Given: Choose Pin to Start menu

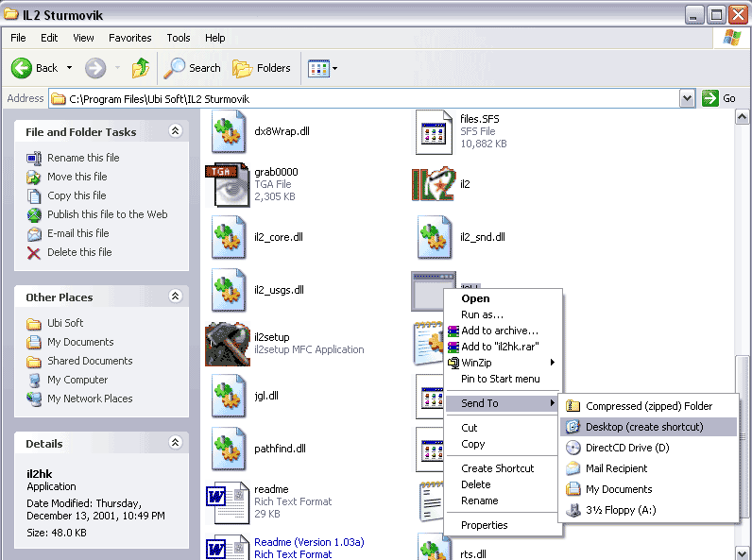Looking at the screenshot, I should coord(504,379).
